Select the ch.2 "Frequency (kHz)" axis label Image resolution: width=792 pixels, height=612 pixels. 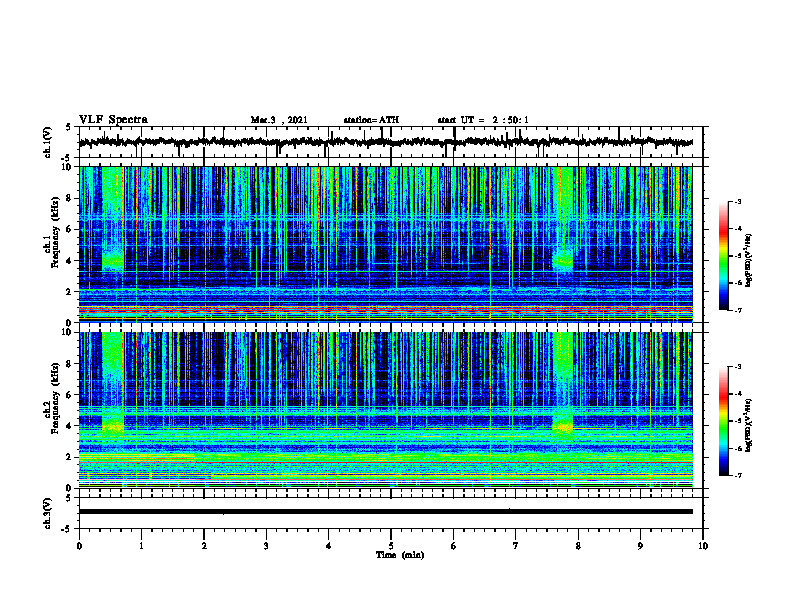click(x=55, y=398)
